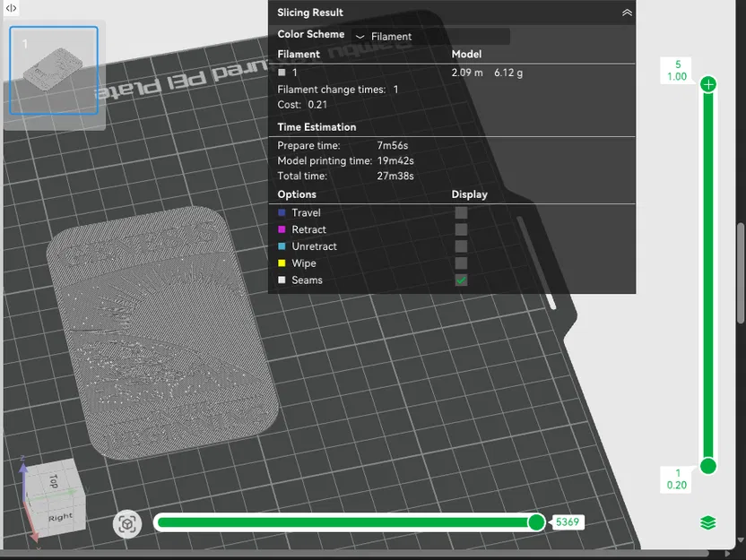Image resolution: width=746 pixels, height=560 pixels.
Task: Click the blue Travel color swatch
Action: point(282,212)
